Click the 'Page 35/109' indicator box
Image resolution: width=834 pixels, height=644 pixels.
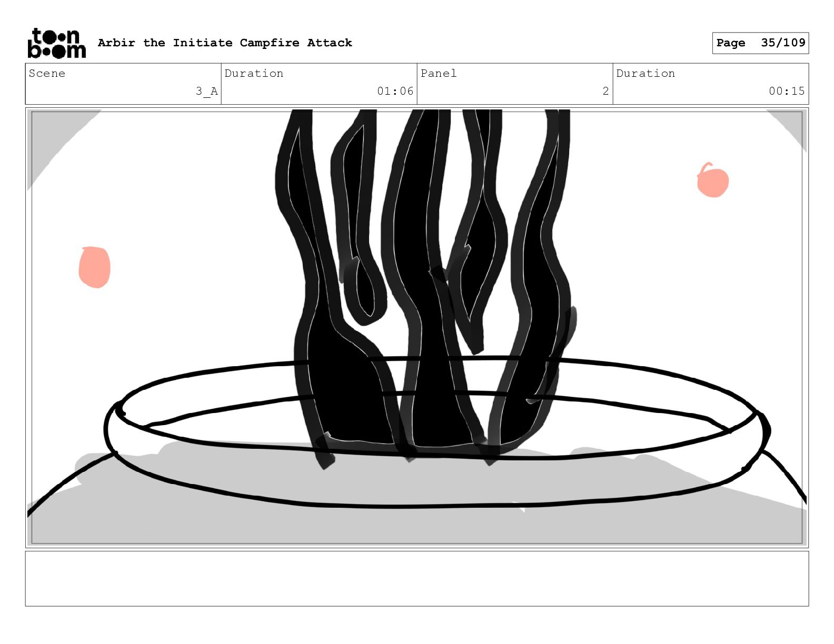[760, 43]
